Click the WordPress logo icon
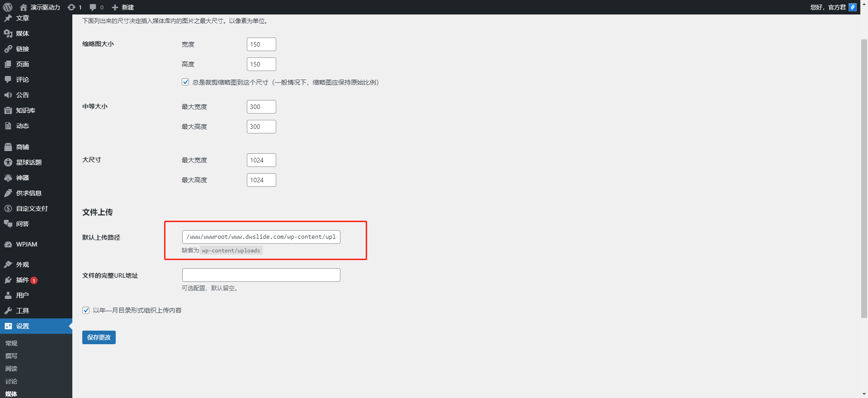 [x=8, y=7]
